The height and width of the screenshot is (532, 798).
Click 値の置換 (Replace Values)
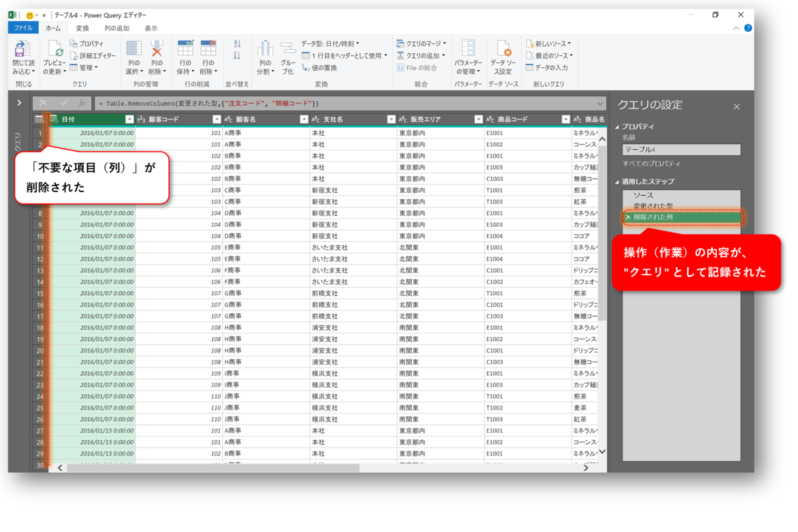click(x=319, y=68)
